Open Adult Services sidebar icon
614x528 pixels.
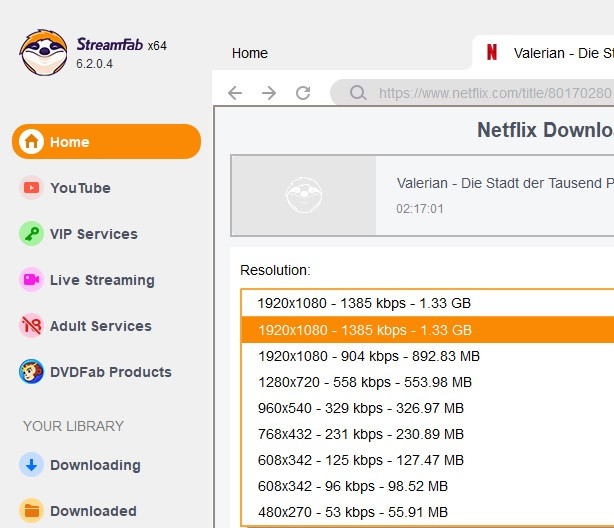(x=32, y=326)
